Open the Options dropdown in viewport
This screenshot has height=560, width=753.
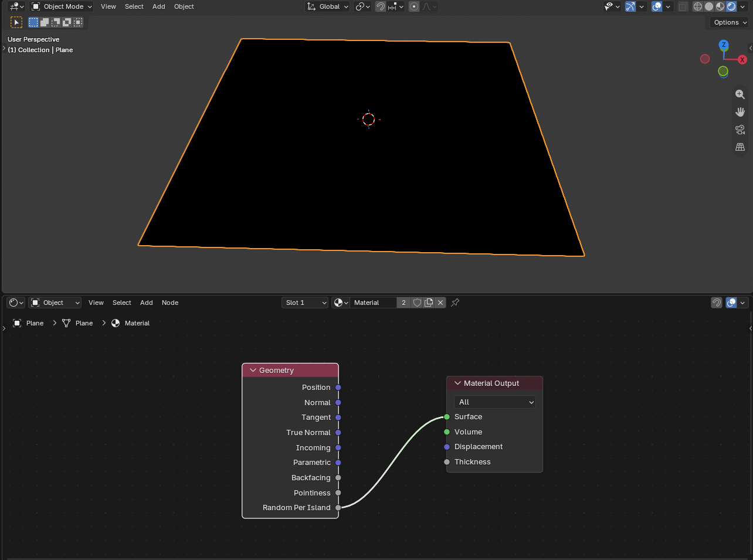pos(730,22)
